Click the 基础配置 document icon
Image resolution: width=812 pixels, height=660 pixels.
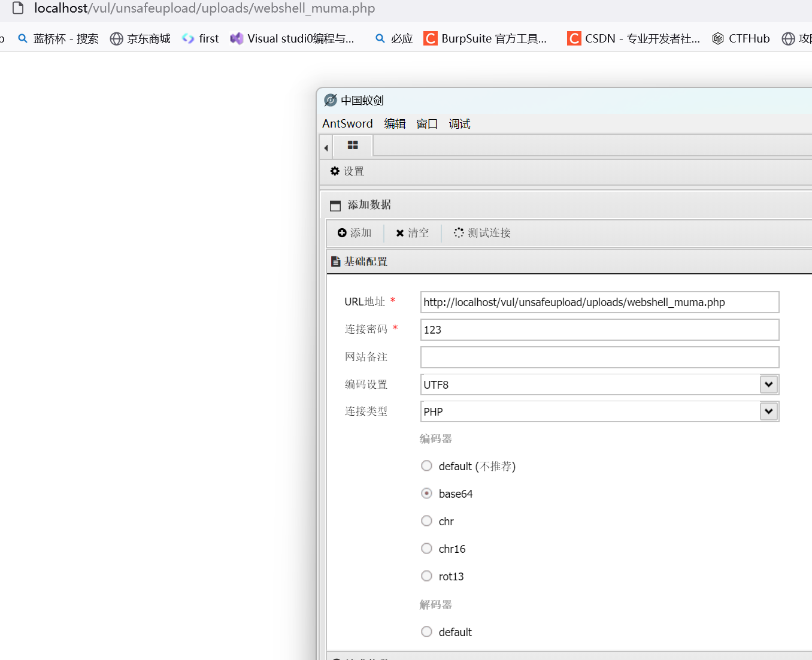coord(336,262)
